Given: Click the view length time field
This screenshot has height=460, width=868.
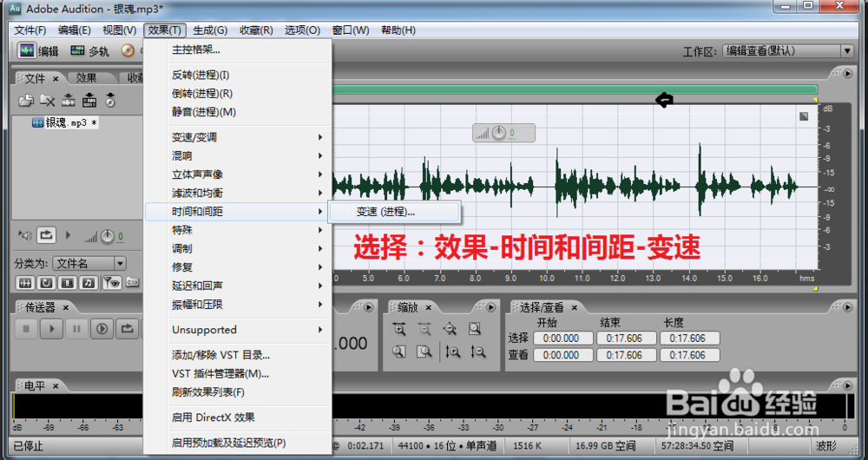Looking at the screenshot, I should 690,355.
